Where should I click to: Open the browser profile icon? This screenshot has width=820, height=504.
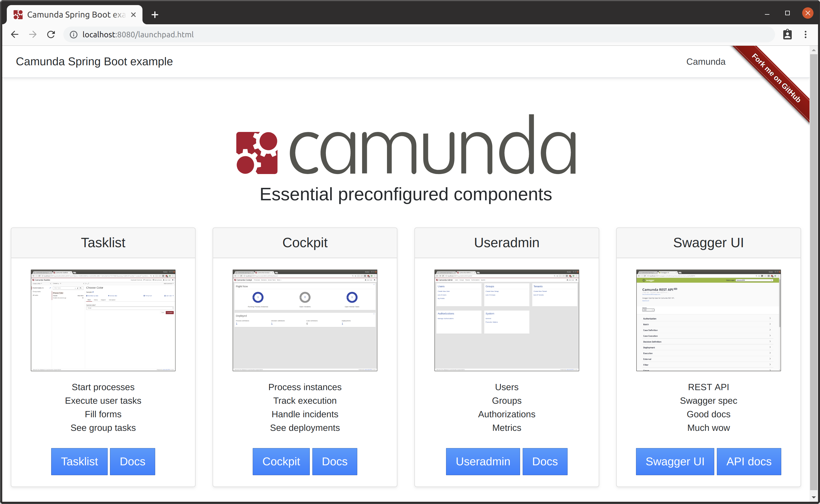[787, 34]
